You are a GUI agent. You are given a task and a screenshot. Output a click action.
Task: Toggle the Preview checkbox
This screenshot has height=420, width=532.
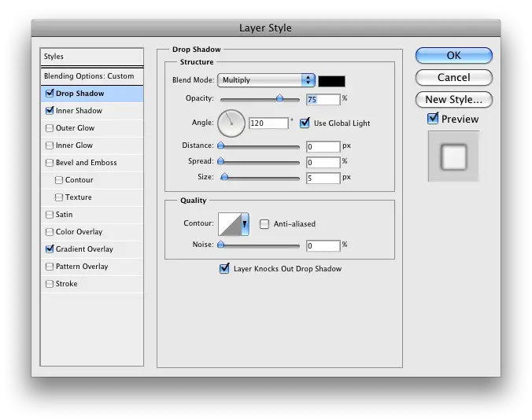(x=433, y=119)
